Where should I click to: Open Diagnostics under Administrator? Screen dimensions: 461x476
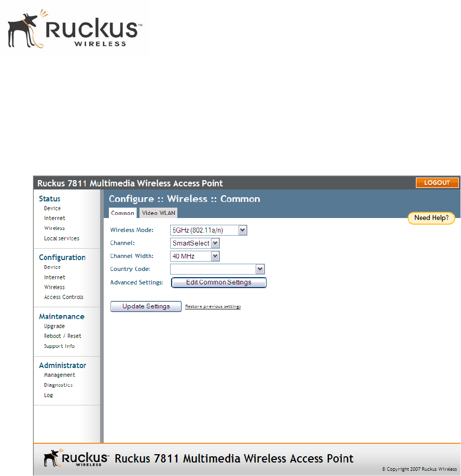point(58,385)
